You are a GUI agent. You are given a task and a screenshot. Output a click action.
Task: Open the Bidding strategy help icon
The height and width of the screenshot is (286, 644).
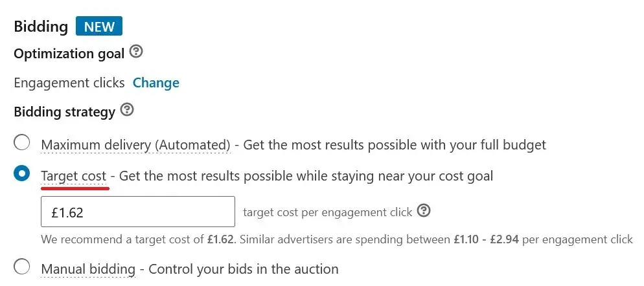(x=128, y=110)
